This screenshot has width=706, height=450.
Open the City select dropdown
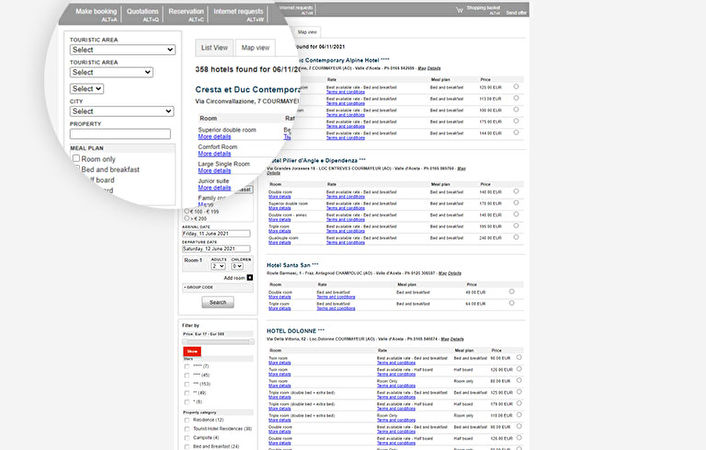(x=122, y=111)
